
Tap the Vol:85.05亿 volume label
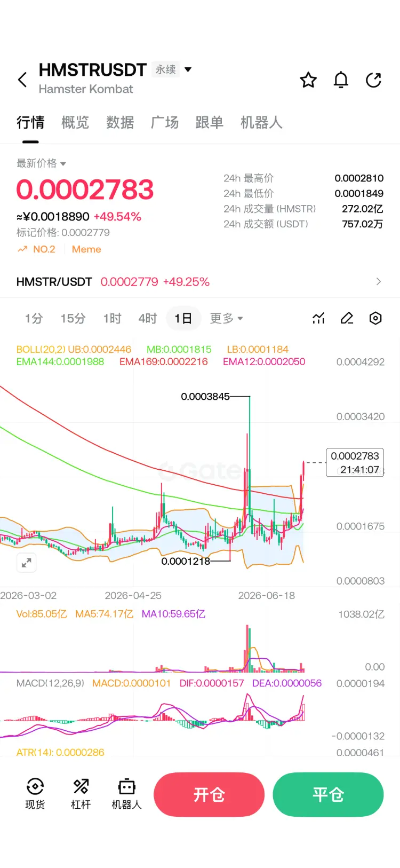click(42, 614)
